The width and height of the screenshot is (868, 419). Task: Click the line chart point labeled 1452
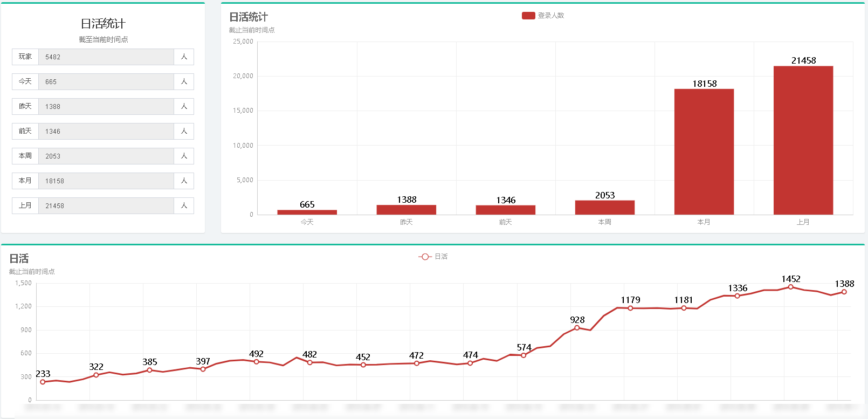790,287
